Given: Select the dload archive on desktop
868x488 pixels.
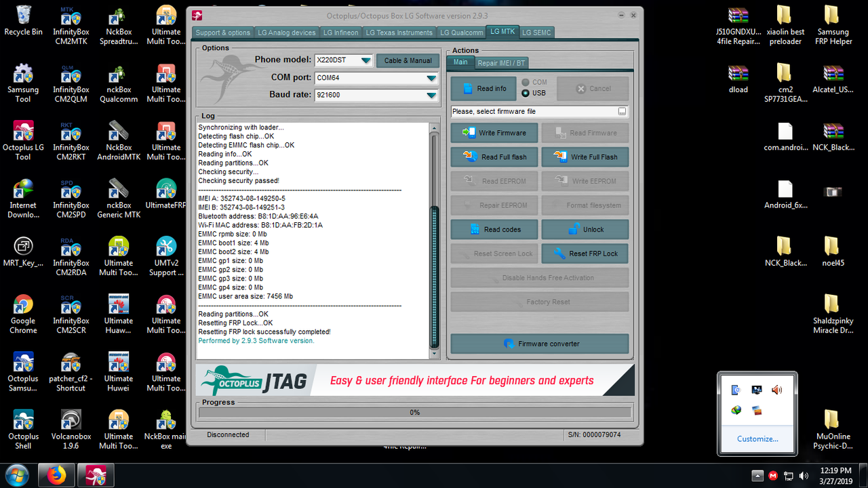Looking at the screenshot, I should pos(738,79).
